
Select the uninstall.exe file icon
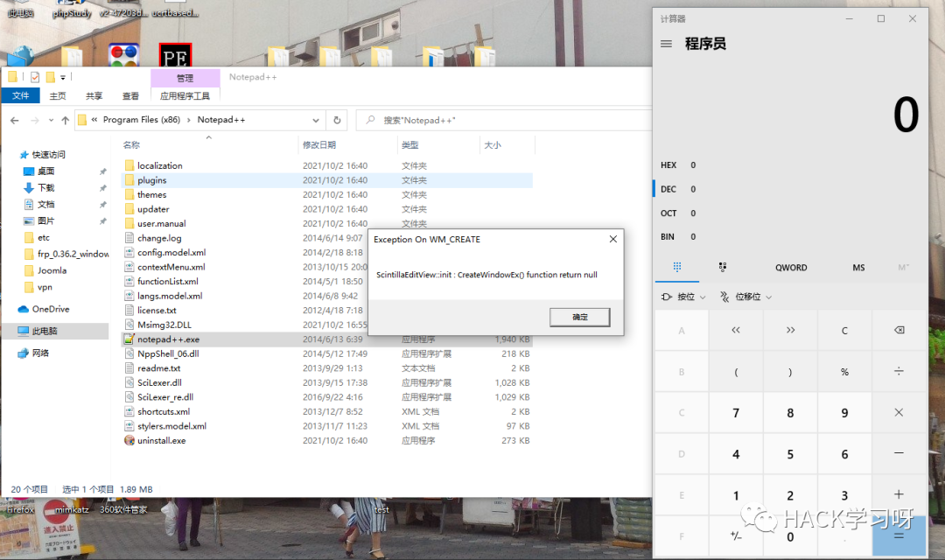click(129, 441)
